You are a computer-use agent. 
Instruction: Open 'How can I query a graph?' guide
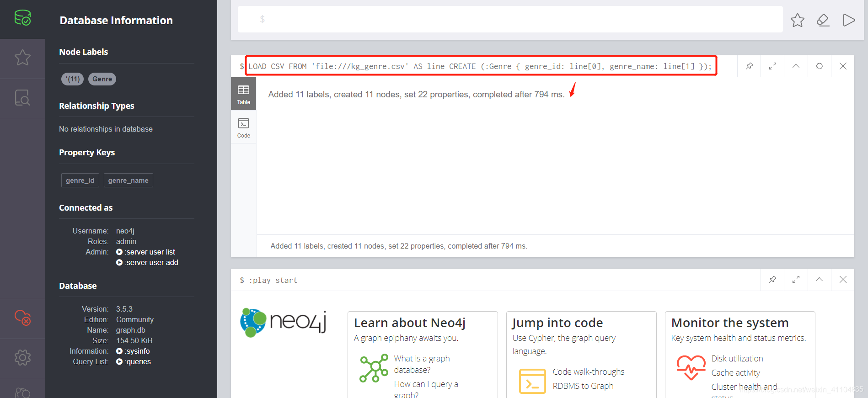click(x=426, y=389)
